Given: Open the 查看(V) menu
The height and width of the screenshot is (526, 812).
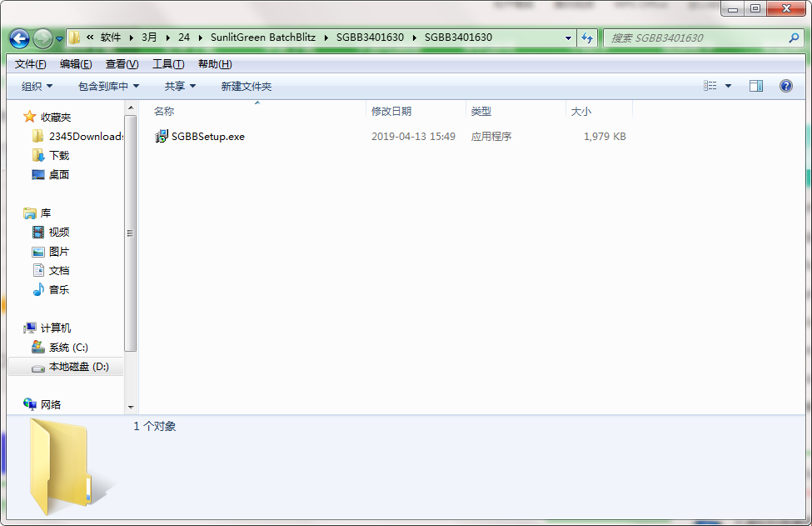Looking at the screenshot, I should click(122, 64).
